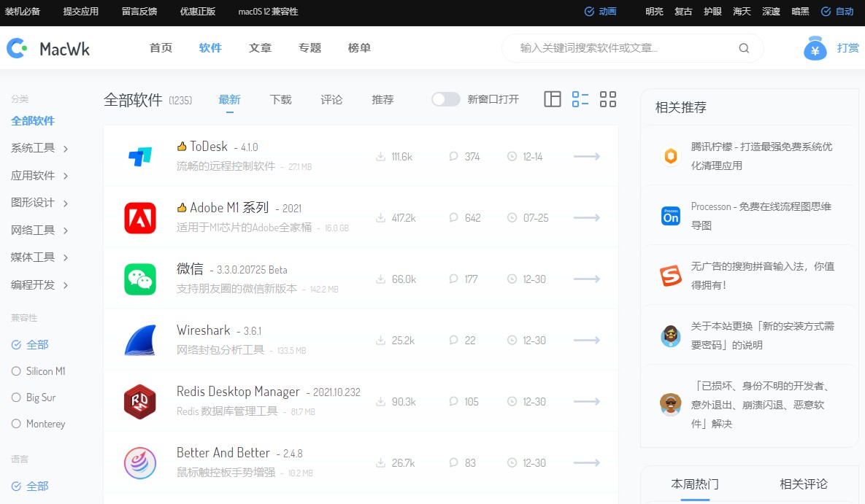
Task: Click the ToDesk download count icon
Action: [x=380, y=157]
